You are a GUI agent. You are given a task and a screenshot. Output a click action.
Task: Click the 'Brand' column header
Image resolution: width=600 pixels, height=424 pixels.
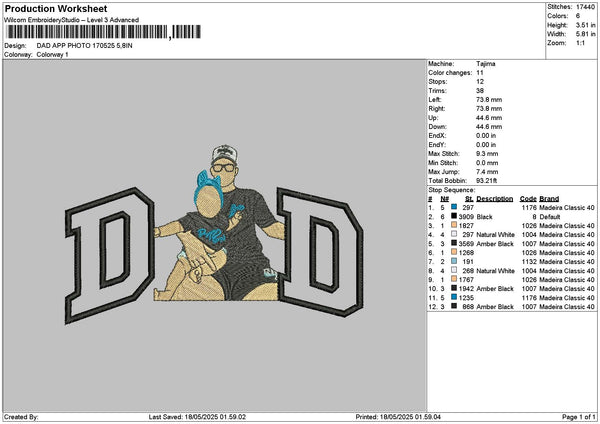click(x=549, y=199)
